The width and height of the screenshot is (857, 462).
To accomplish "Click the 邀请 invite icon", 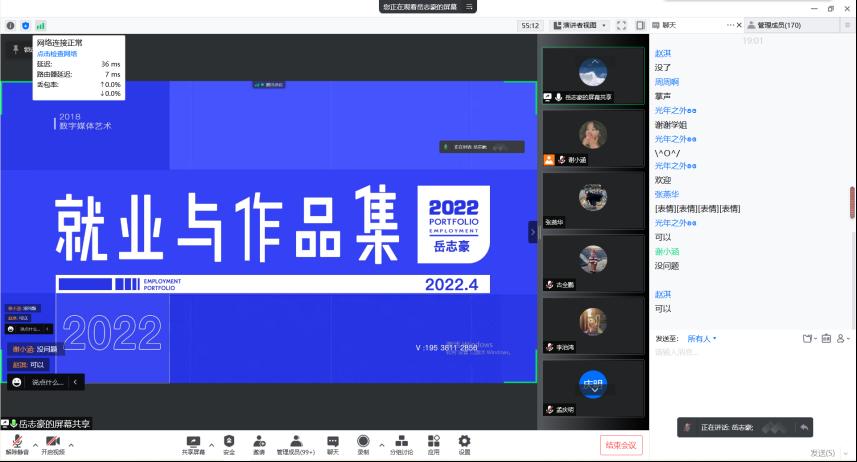I will click(259, 442).
